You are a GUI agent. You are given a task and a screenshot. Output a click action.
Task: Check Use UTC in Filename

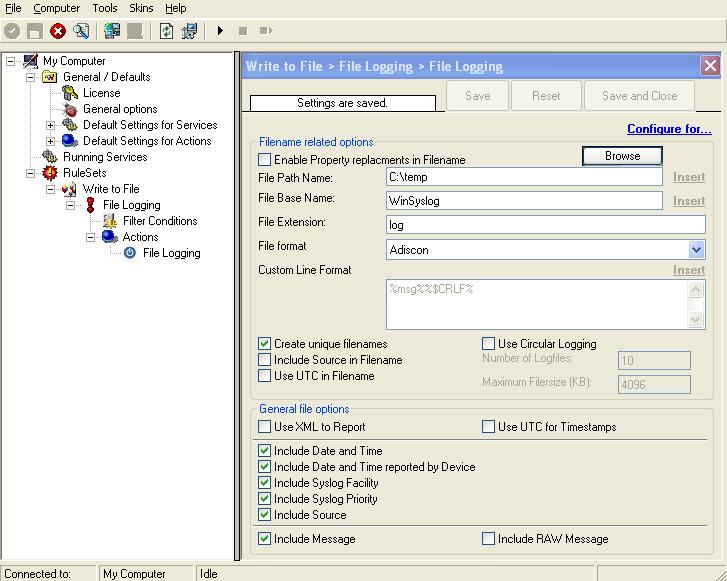pos(264,376)
